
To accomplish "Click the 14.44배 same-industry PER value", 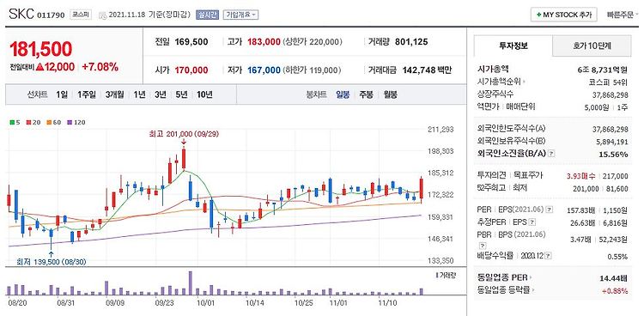I will click(x=614, y=278).
